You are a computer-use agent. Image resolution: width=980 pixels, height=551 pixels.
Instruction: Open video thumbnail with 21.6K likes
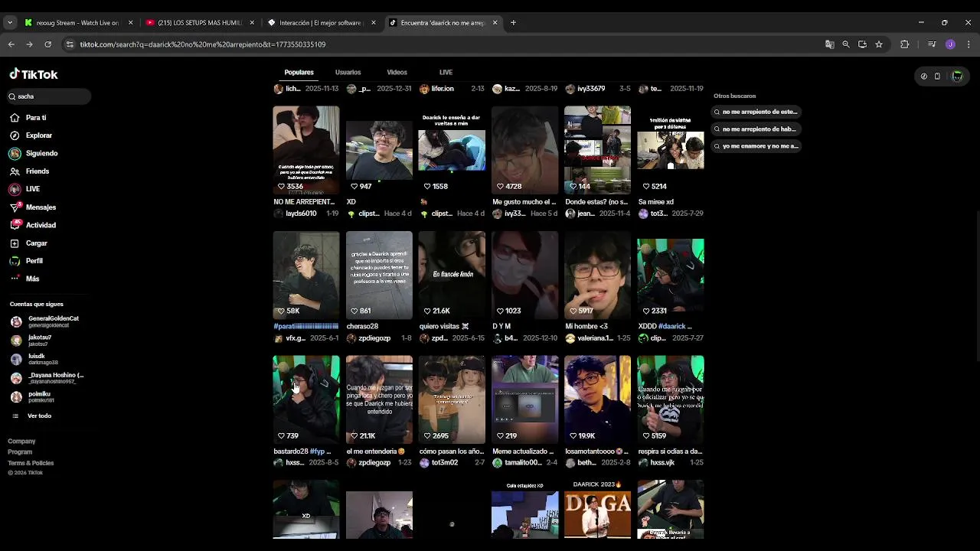click(452, 275)
